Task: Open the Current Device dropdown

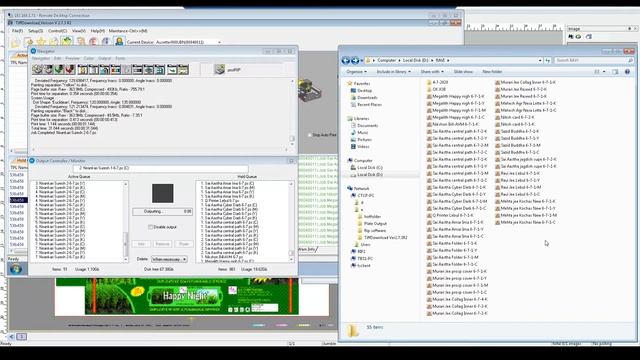Action: [219, 42]
